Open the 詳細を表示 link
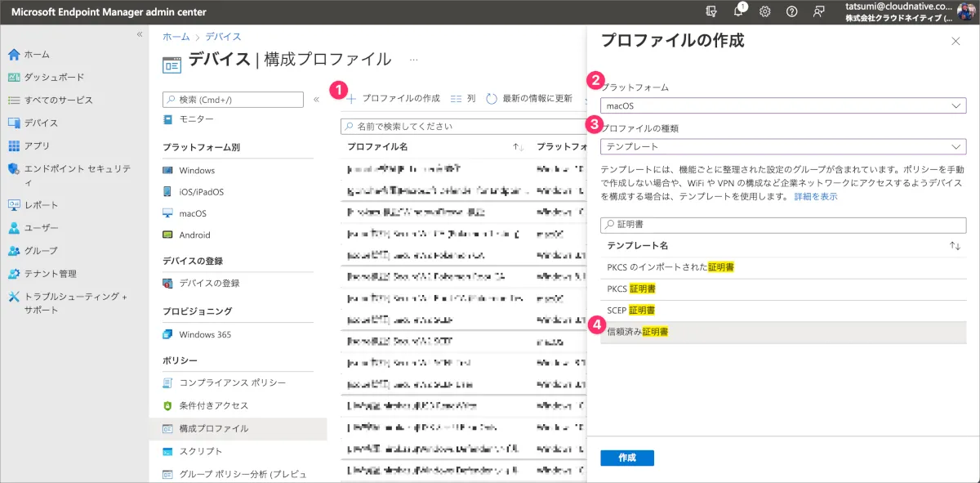Viewport: 980px width, 483px height. tap(815, 197)
